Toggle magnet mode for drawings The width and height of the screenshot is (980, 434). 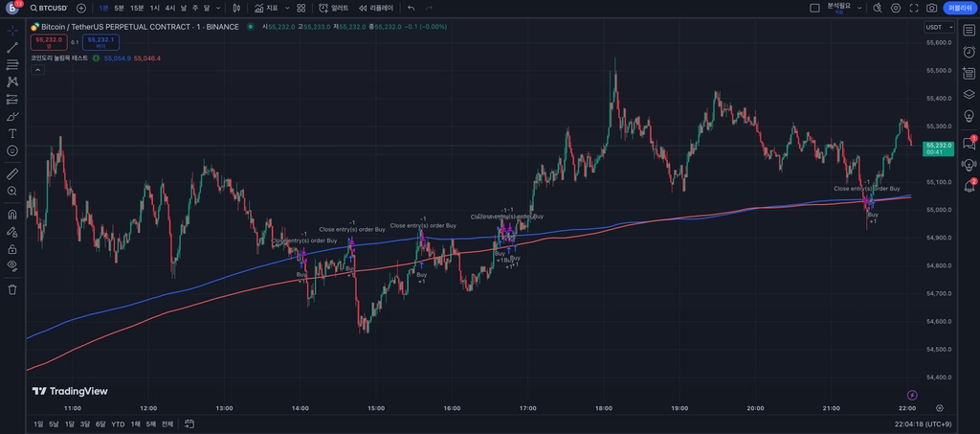coord(11,214)
